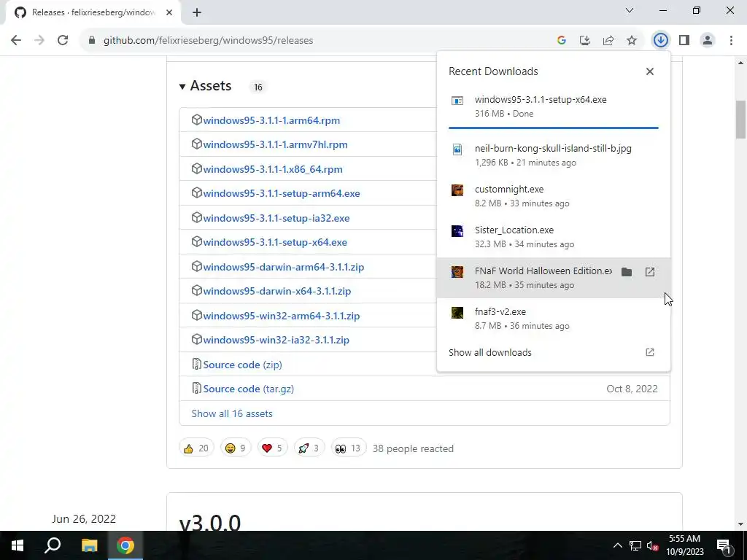Click install/save page icon in address bar
The height and width of the screenshot is (560, 747).
point(584,41)
